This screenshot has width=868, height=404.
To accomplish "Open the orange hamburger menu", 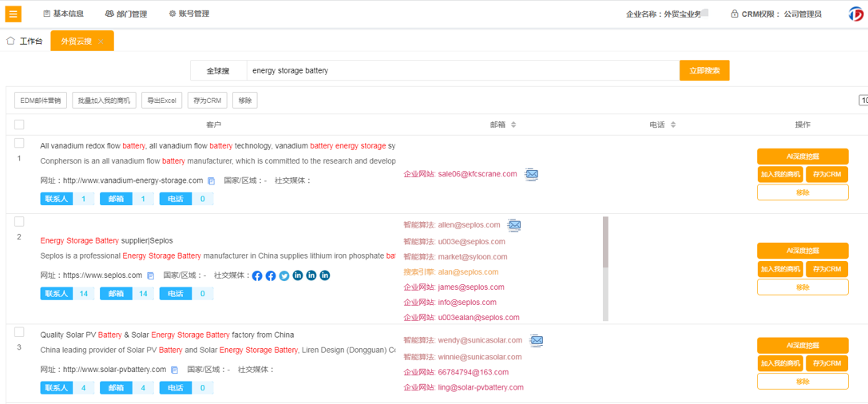I will (14, 14).
